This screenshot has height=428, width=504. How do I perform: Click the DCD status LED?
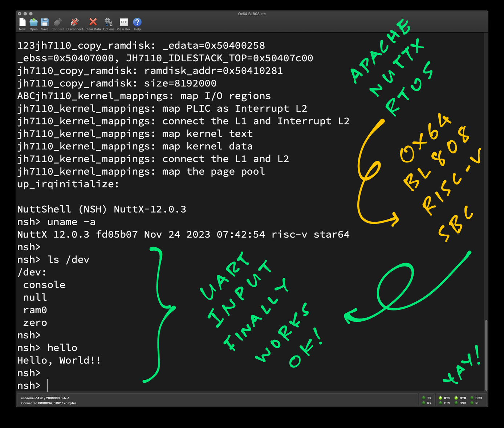pos(472,398)
